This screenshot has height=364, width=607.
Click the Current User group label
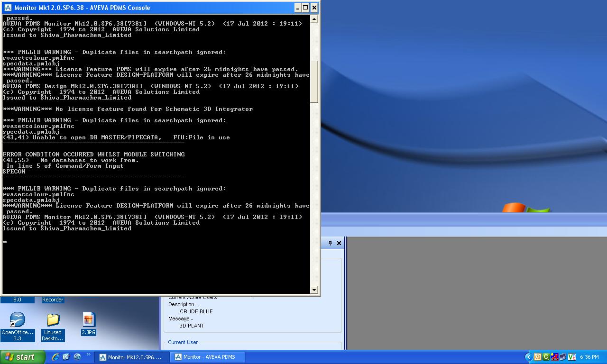[183, 342]
